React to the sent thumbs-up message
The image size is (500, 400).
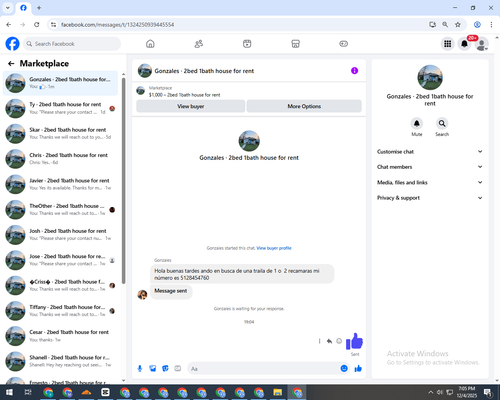339,341
